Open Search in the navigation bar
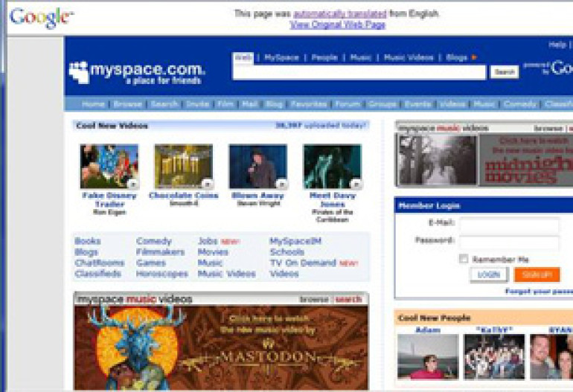This screenshot has width=573, height=392. pos(164,104)
